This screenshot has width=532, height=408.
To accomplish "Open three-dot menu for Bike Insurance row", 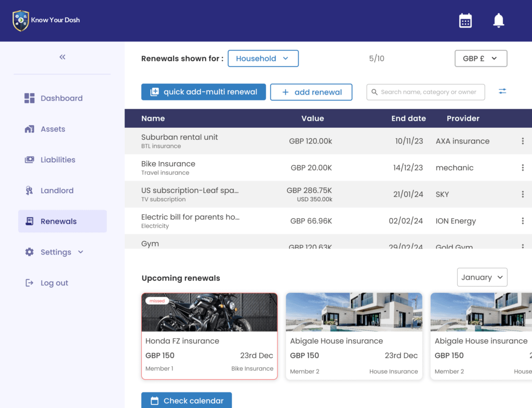I will (x=523, y=168).
